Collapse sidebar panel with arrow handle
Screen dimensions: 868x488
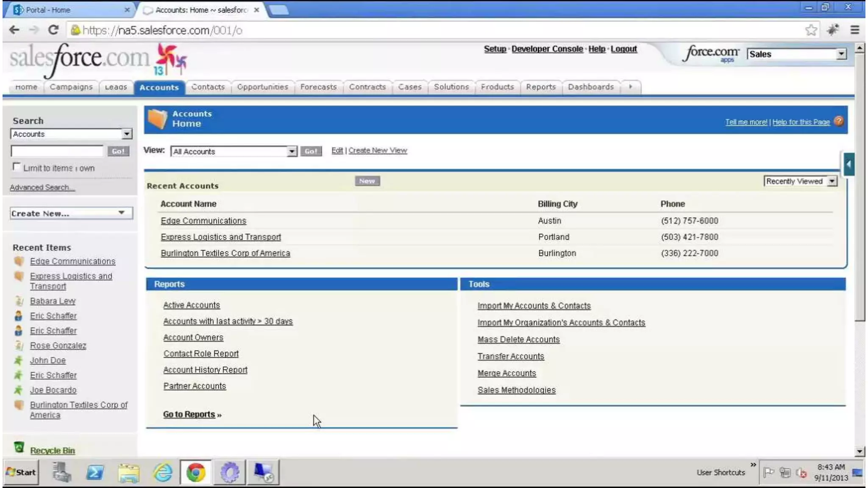pos(849,164)
